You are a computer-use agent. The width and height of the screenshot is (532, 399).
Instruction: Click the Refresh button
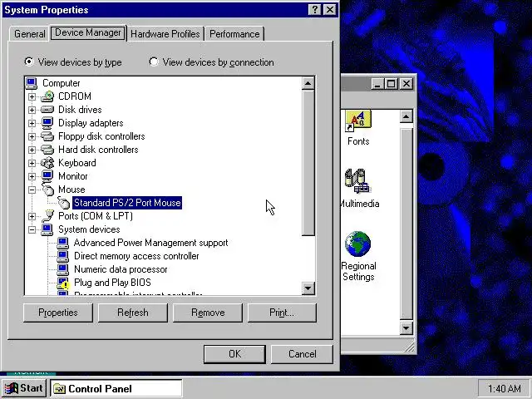pyautogui.click(x=133, y=313)
